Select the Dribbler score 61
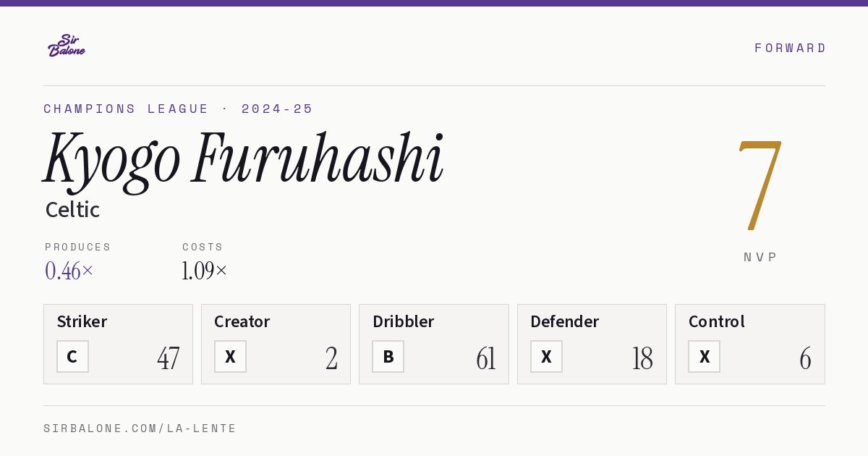 [x=486, y=358]
